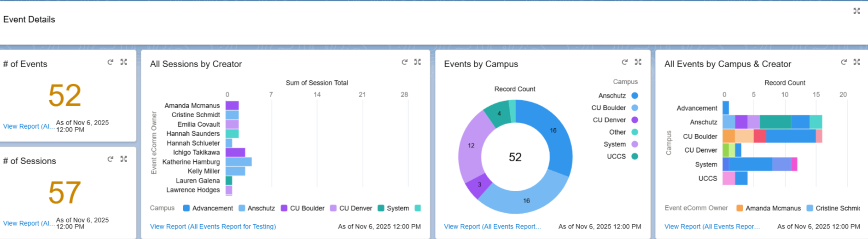Click the Anschutz blue legend dot
Screen dimensions: 868x239
click(635, 96)
